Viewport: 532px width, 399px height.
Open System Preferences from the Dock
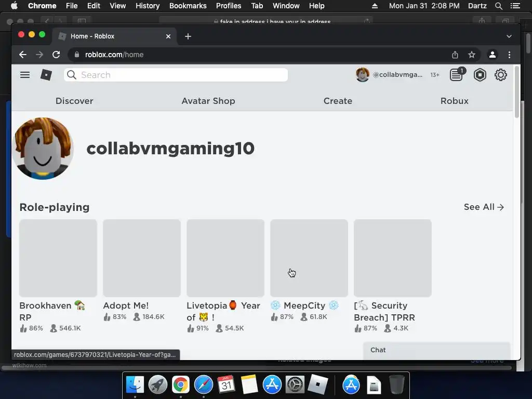coord(295,385)
